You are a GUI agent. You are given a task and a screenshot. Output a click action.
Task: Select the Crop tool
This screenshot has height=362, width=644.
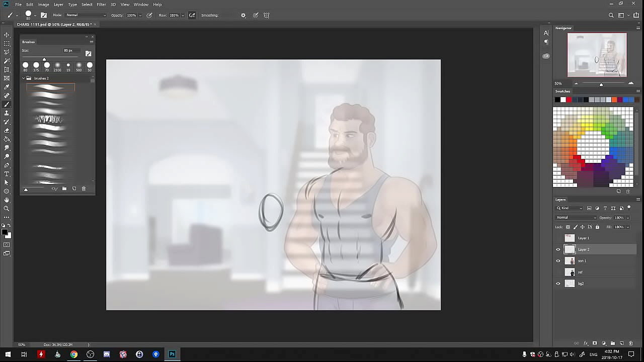(7, 69)
